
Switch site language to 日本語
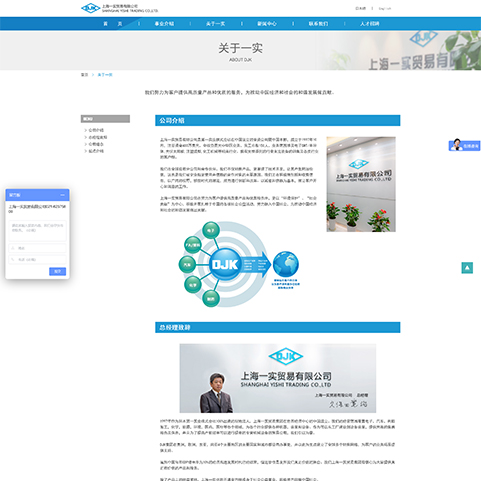(360, 8)
